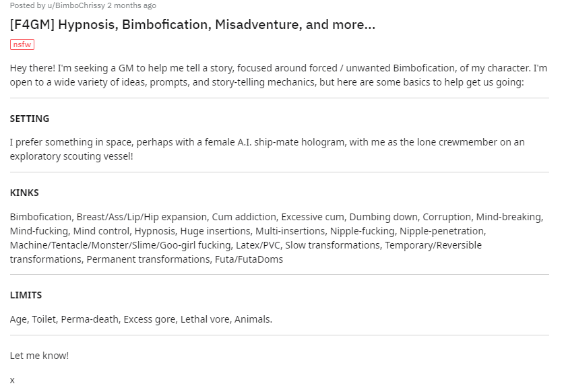
Task: Click the divider line above 'Let me know!'
Action: (x=279, y=335)
